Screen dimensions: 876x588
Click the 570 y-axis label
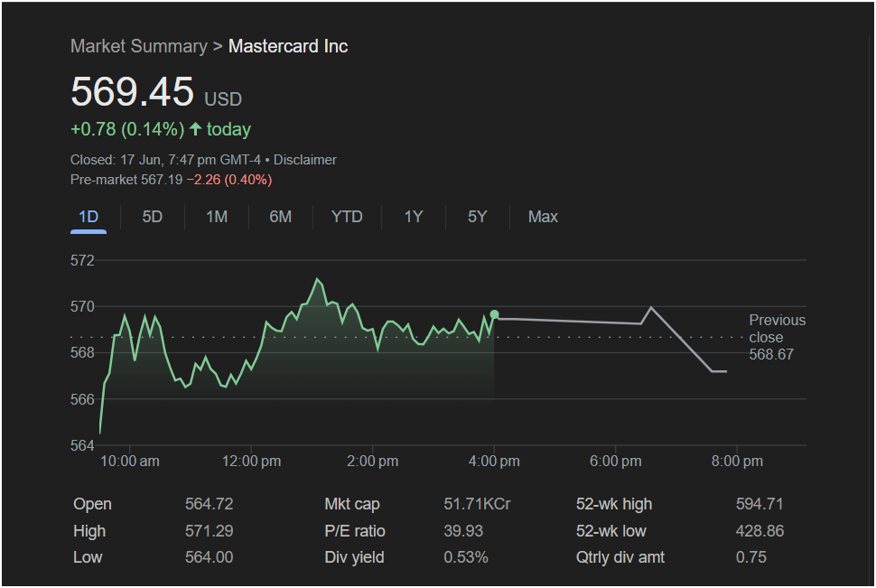pyautogui.click(x=82, y=306)
